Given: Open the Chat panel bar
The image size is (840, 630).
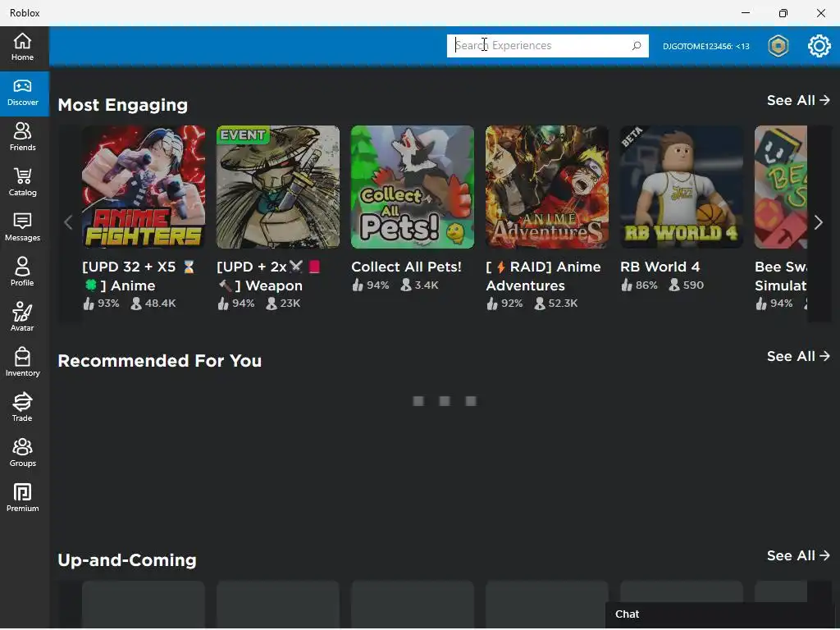Looking at the screenshot, I should [721, 614].
